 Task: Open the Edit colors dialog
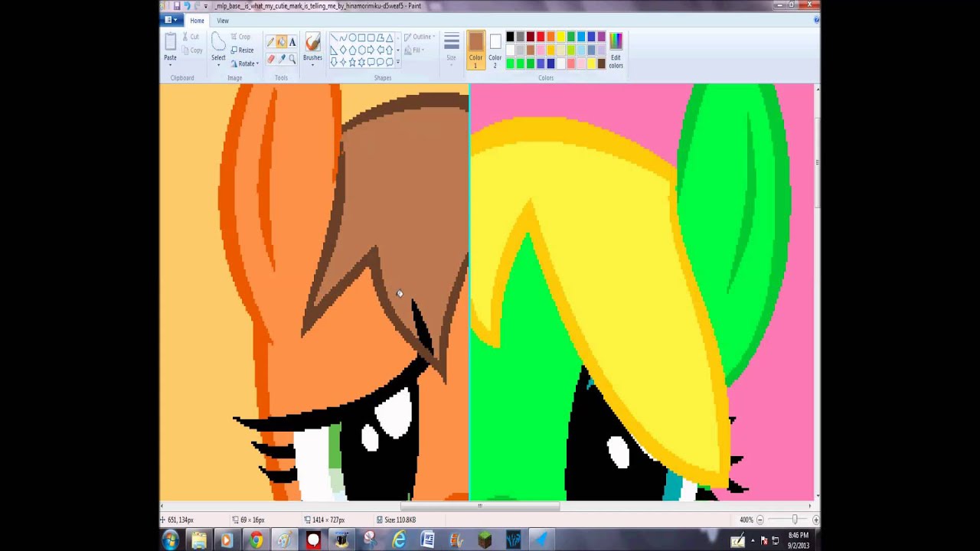(x=616, y=51)
